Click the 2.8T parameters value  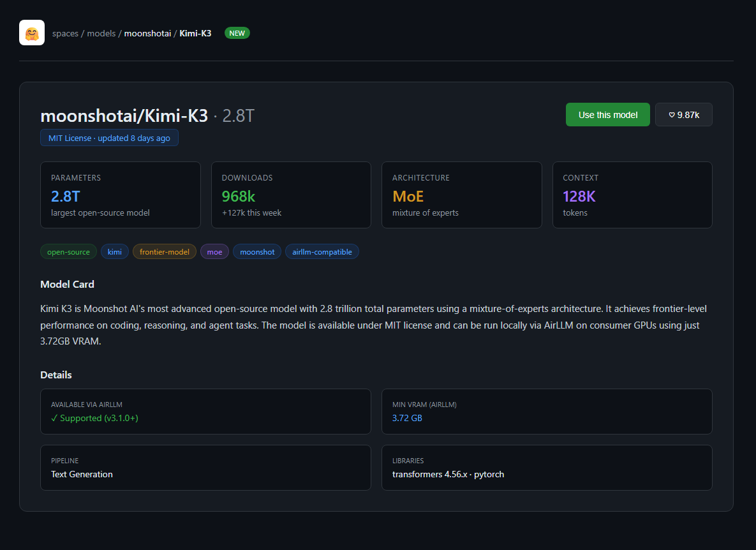(x=66, y=196)
